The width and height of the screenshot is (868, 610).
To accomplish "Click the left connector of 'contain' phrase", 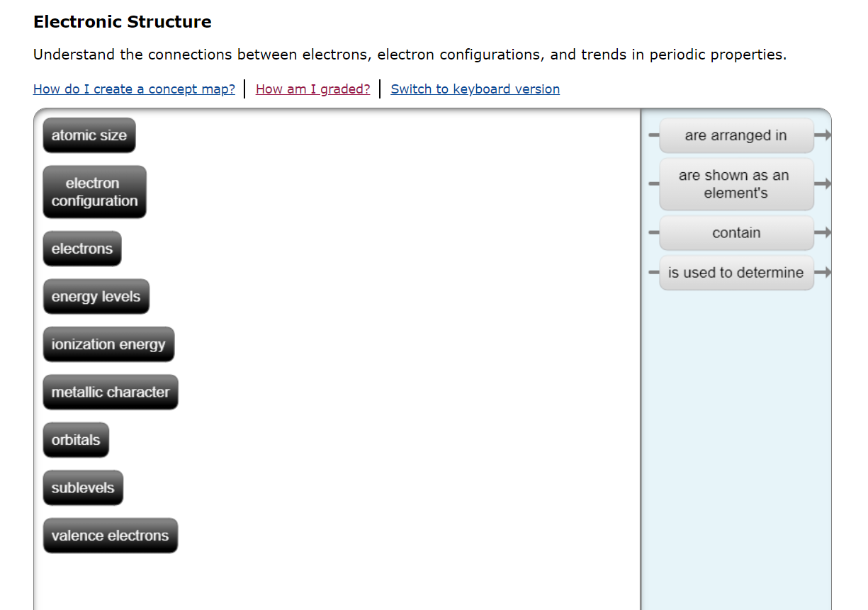I will click(x=652, y=232).
